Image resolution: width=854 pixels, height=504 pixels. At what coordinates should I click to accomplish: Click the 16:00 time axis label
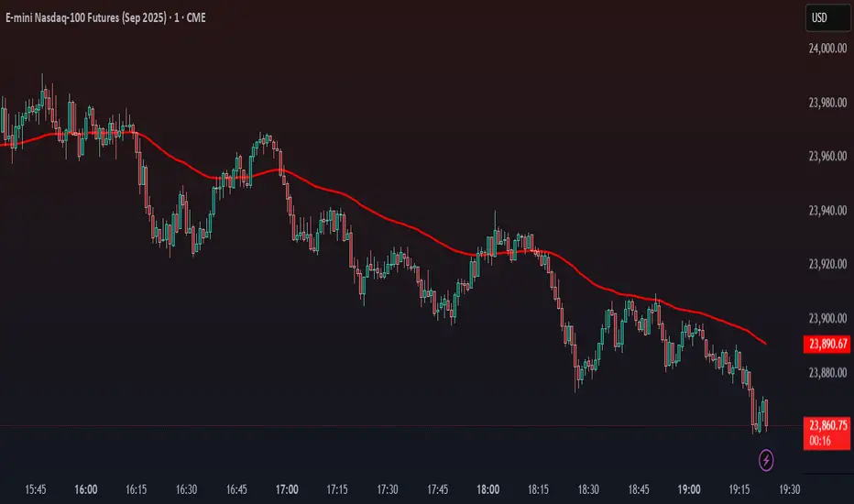[x=86, y=489]
